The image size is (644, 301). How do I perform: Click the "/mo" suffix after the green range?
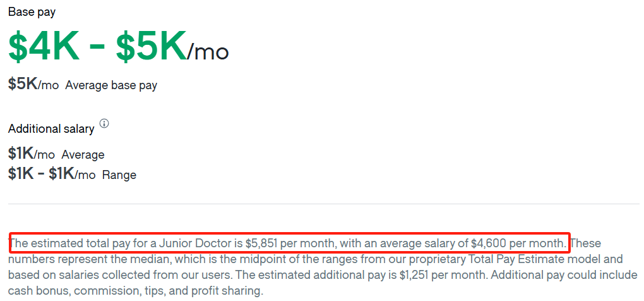[208, 51]
